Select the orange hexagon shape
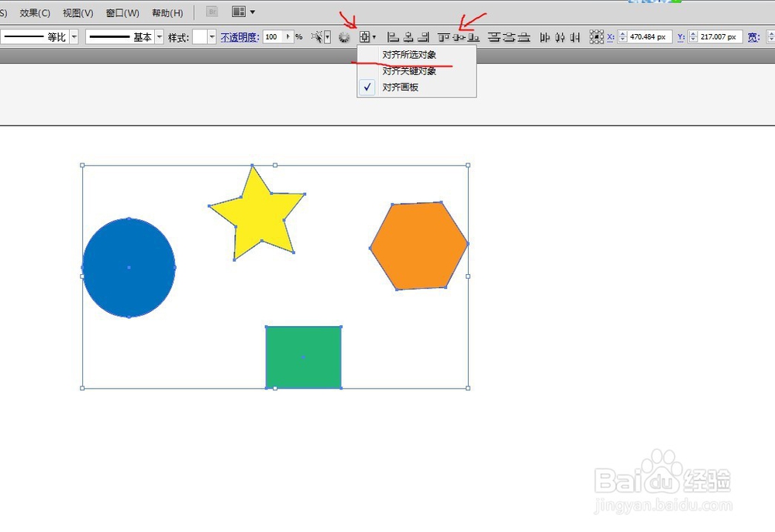Screen dimensions: 775x532 coord(419,245)
